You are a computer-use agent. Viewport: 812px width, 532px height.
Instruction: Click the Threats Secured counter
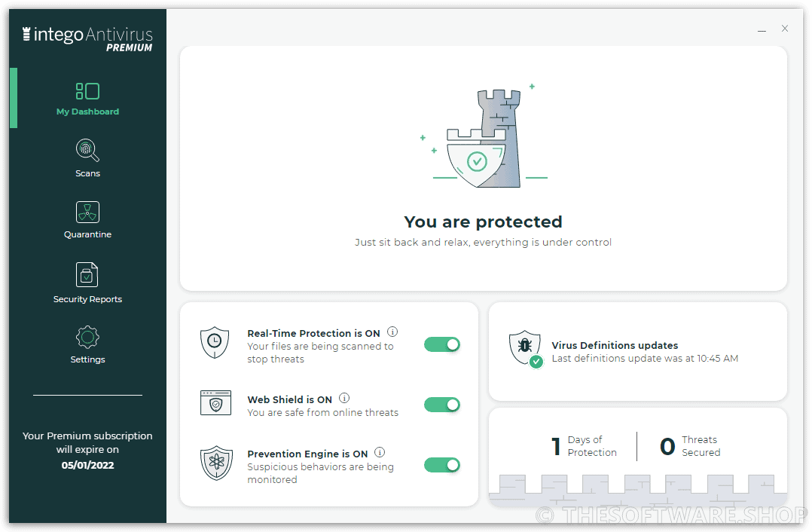pyautogui.click(x=690, y=446)
